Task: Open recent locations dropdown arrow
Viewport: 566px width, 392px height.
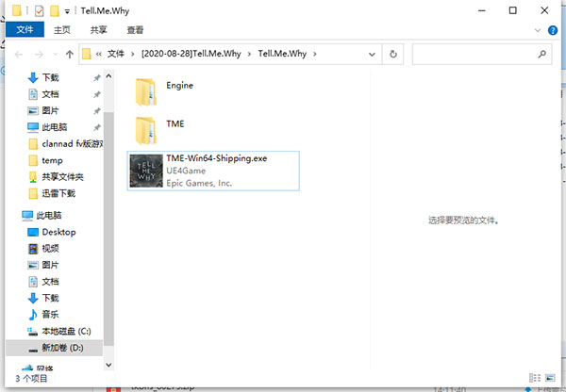Action: [56, 55]
